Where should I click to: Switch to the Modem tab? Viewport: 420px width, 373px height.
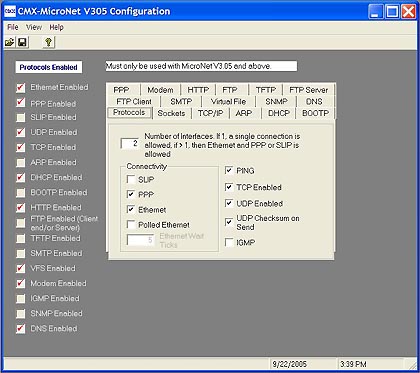click(x=160, y=90)
